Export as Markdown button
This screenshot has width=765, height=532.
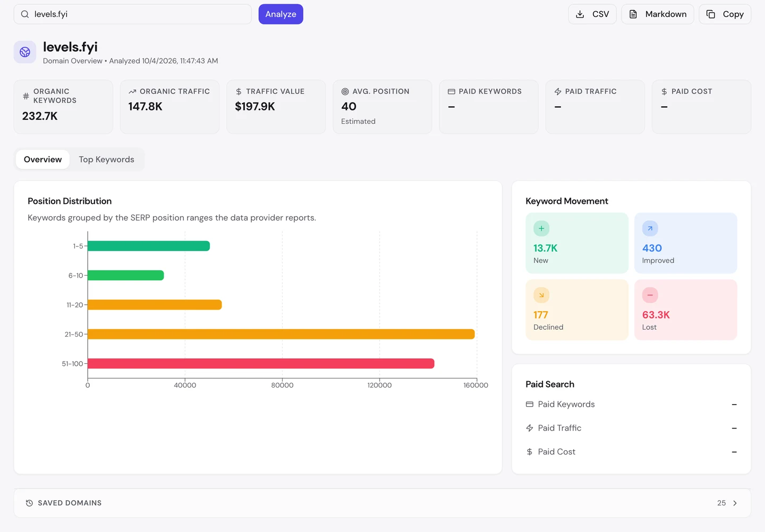click(x=658, y=14)
